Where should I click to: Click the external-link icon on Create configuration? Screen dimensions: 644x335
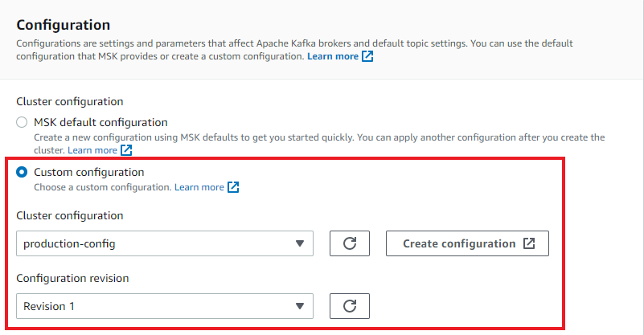click(x=528, y=243)
